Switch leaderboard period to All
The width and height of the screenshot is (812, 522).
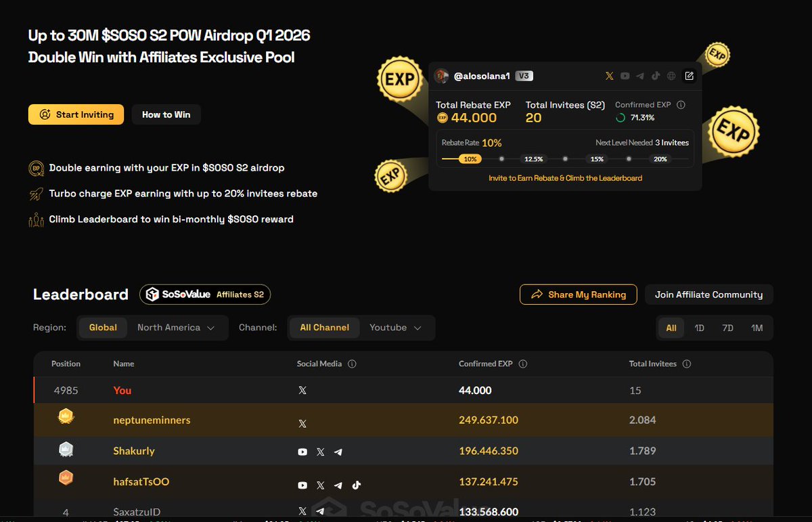671,328
